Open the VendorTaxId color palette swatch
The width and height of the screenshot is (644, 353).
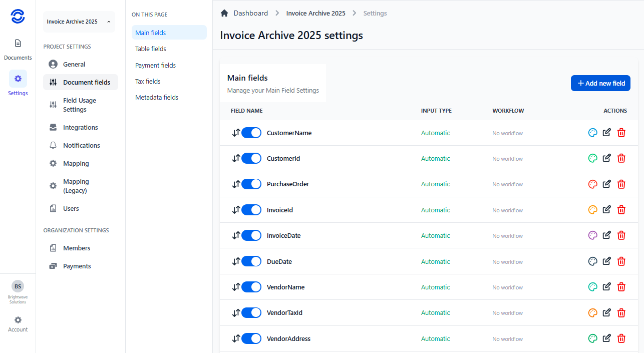(592, 312)
